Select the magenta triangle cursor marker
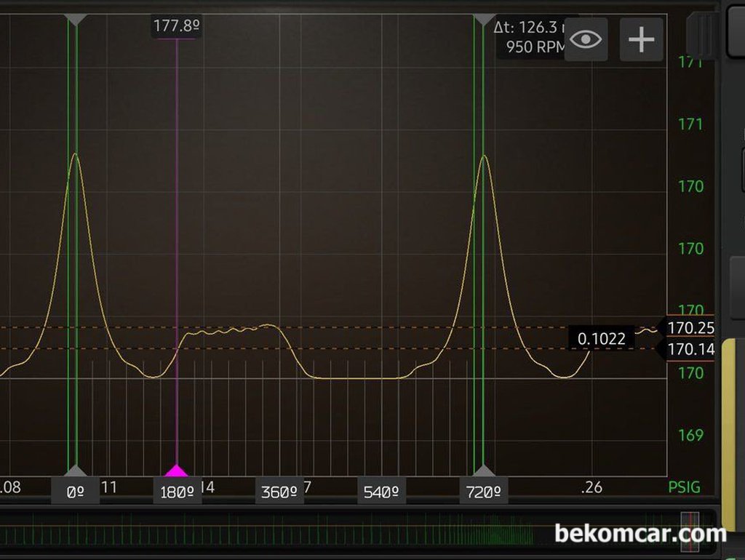This screenshot has width=745, height=560. click(x=177, y=470)
